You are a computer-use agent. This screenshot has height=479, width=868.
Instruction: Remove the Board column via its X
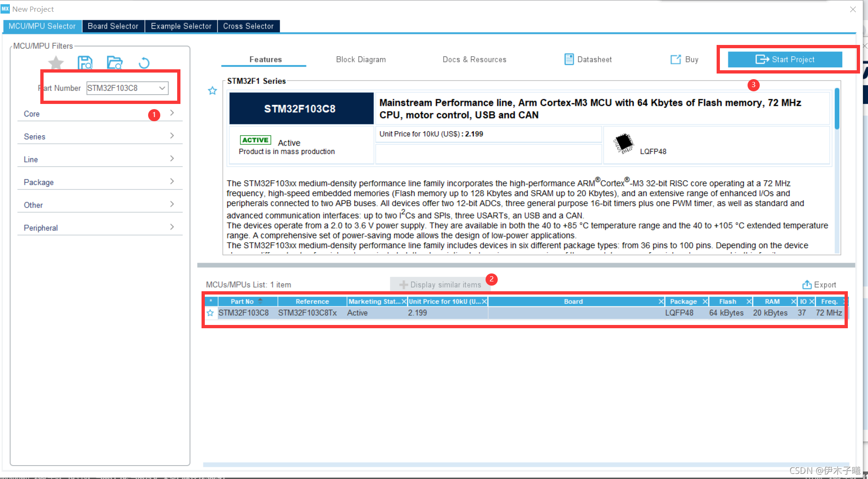pos(661,302)
